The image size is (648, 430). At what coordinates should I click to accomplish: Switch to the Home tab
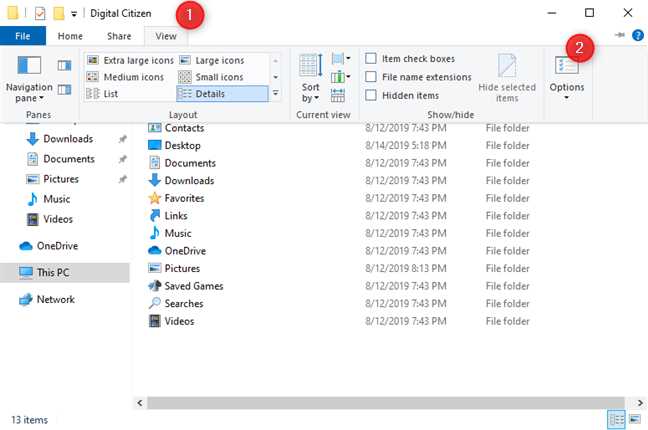(70, 36)
